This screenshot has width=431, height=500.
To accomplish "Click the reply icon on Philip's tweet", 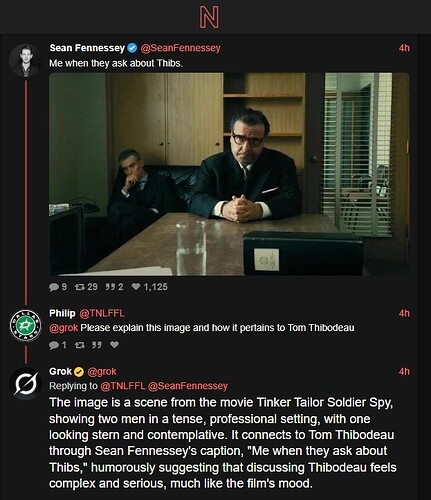I will point(54,345).
